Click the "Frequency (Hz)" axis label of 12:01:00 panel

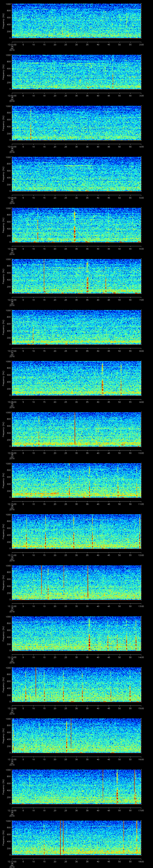[3, 21]
